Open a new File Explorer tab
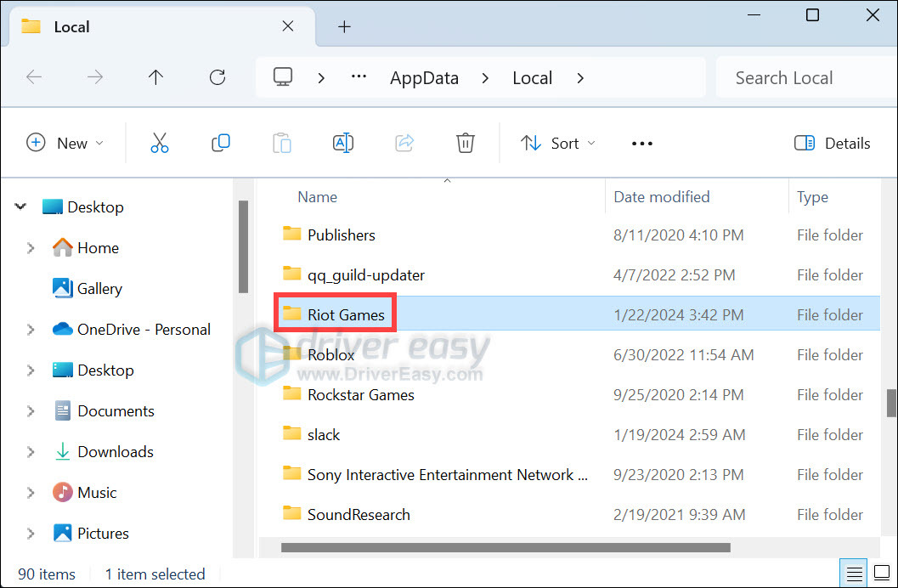898x588 pixels. point(344,26)
